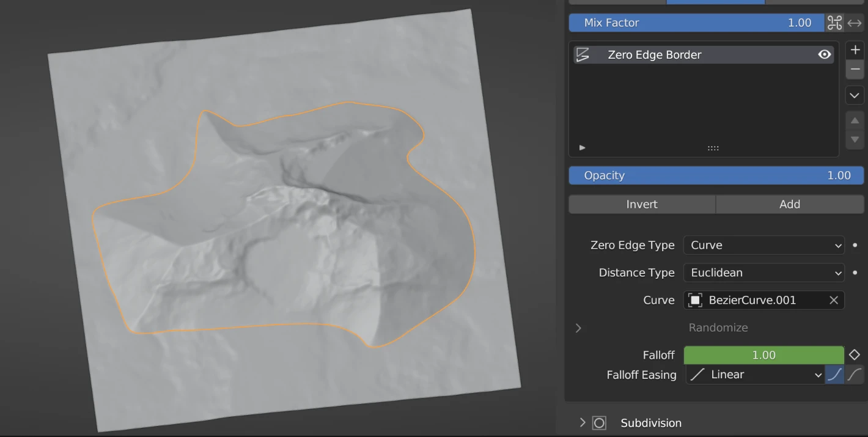Open the Zero Edge Type dropdown
Image resolution: width=868 pixels, height=437 pixels.
(x=763, y=245)
